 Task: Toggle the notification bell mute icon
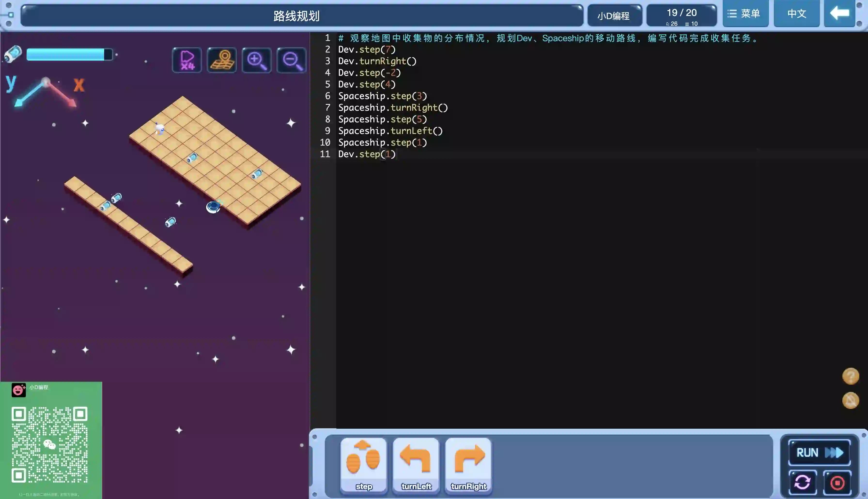pyautogui.click(x=850, y=400)
